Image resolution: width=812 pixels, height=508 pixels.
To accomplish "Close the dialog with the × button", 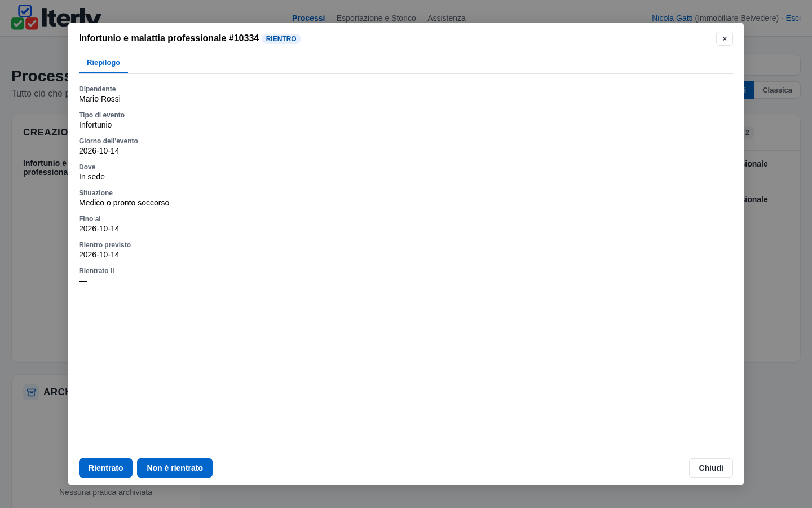I will pos(725,38).
